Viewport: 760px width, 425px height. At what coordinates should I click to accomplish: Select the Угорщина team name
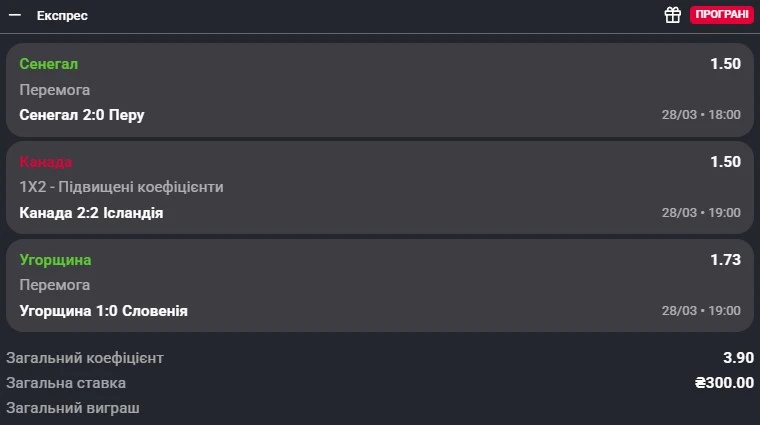55,260
